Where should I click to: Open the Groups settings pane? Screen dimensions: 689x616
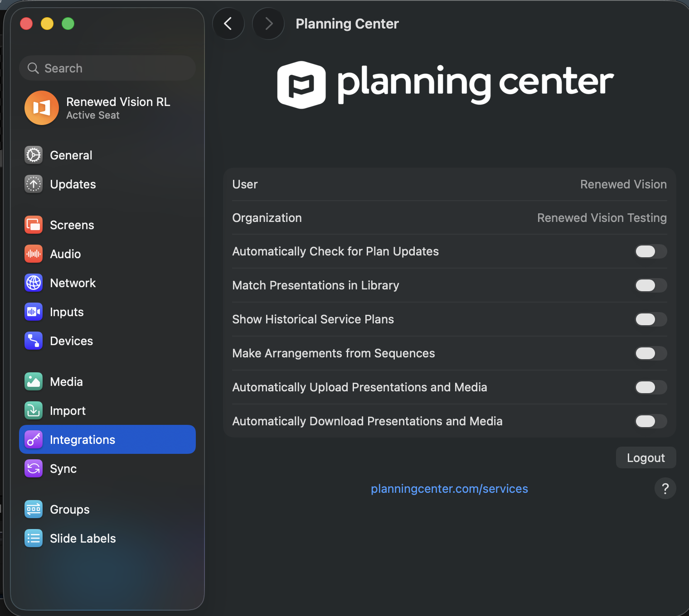point(107,510)
